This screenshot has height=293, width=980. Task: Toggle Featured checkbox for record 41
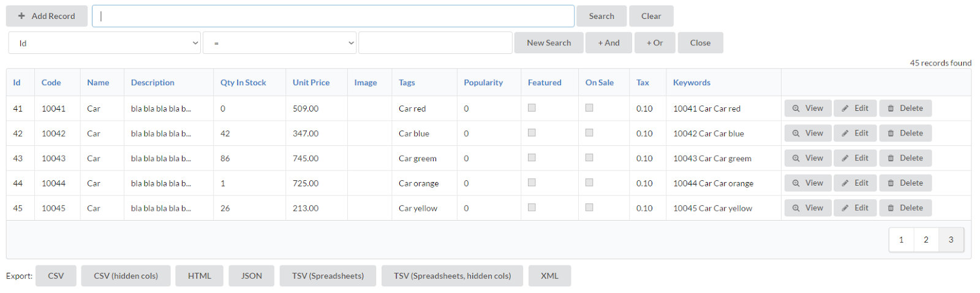532,108
